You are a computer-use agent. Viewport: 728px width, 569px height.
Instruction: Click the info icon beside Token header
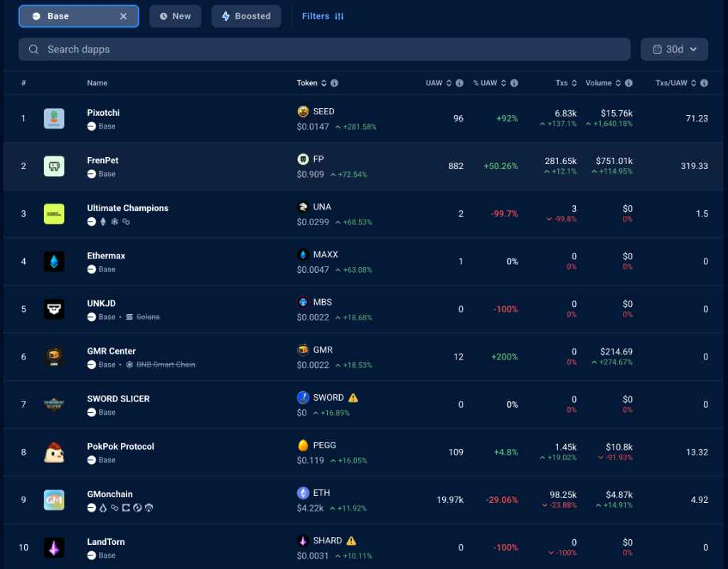(334, 83)
